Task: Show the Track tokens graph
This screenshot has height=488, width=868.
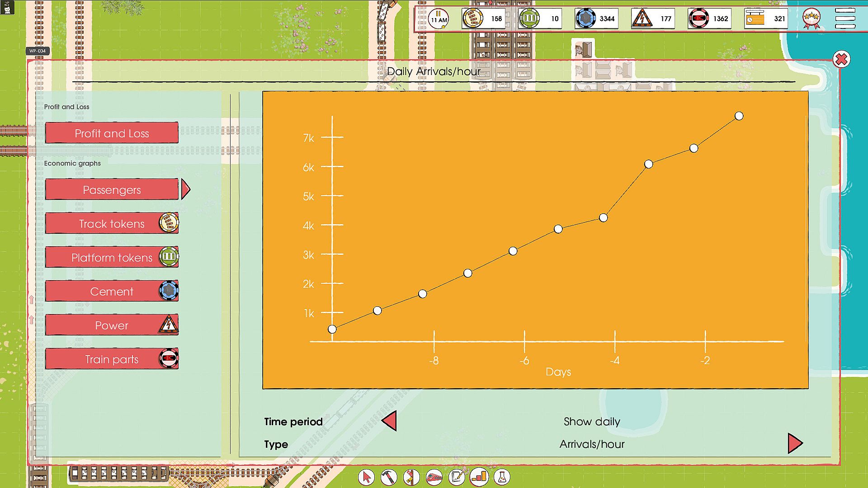Action: coord(112,224)
